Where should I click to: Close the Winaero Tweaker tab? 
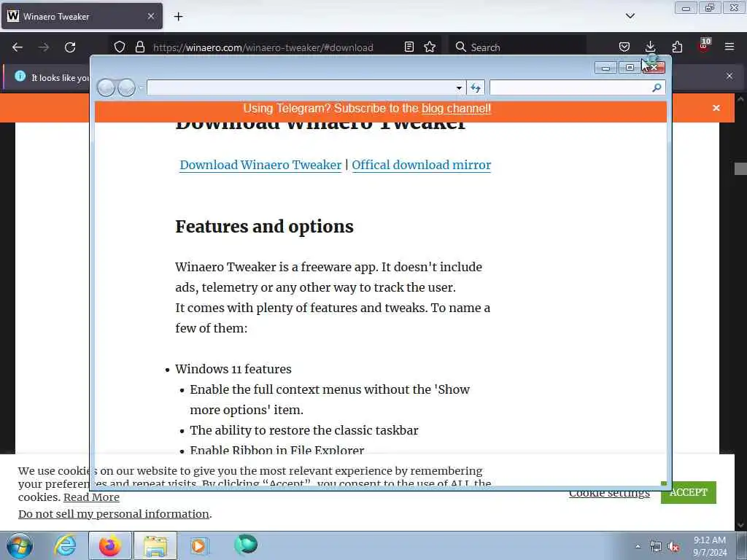pos(151,16)
